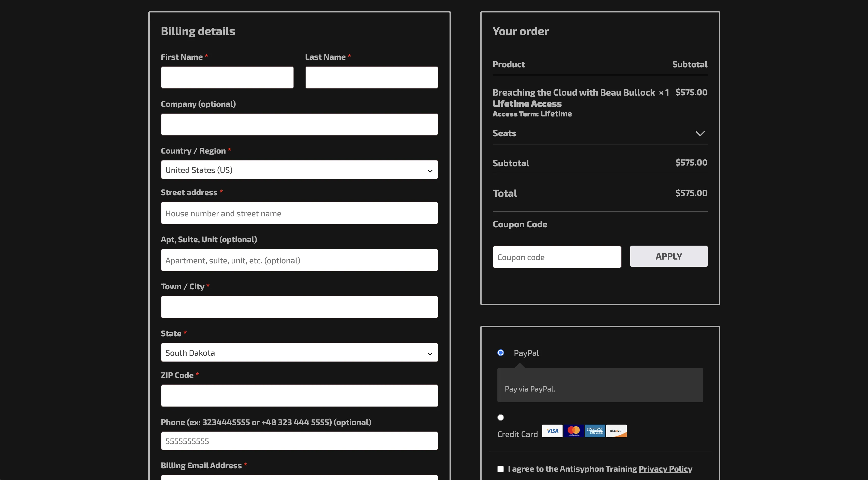Click the Visa card icon
This screenshot has width=868, height=480.
[552, 431]
